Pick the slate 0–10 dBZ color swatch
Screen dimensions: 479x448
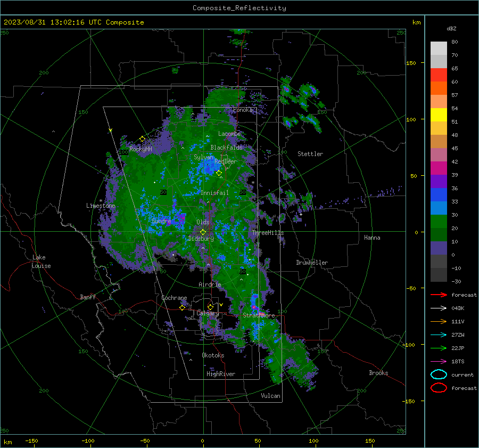point(439,248)
